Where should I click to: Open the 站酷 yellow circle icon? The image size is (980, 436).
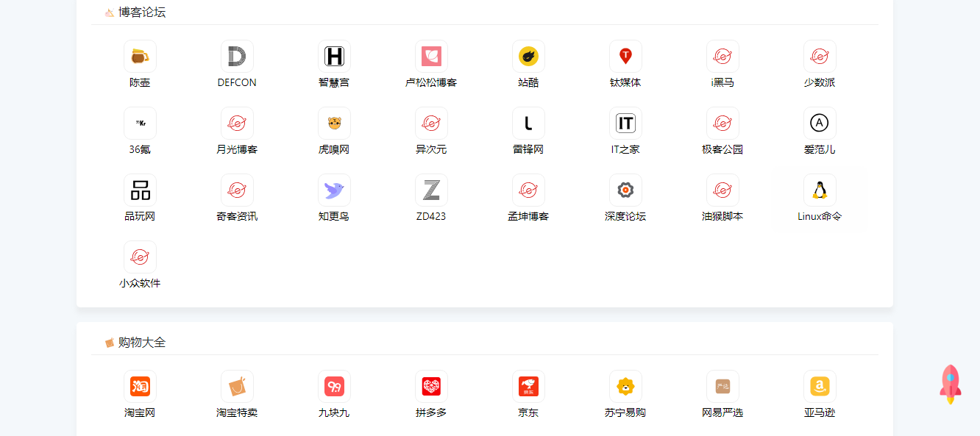point(528,57)
